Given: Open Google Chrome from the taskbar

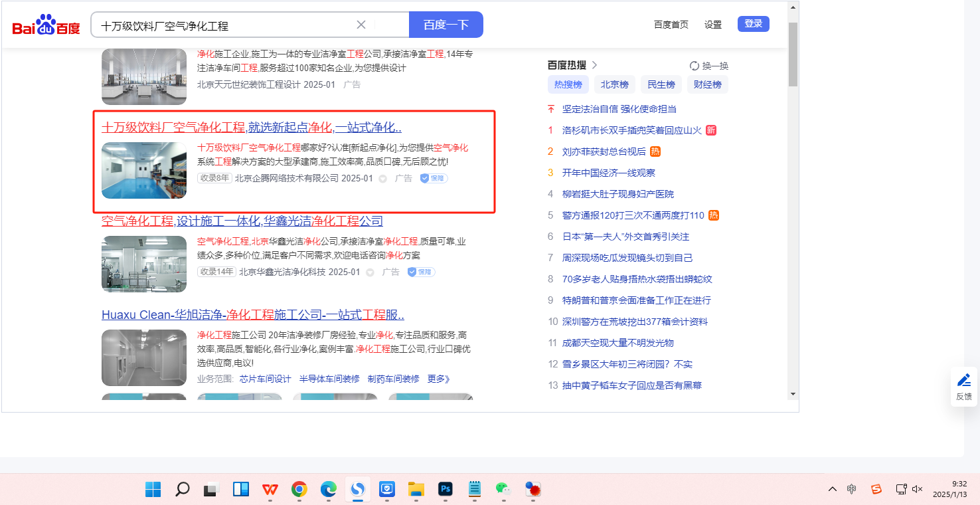Looking at the screenshot, I should 299,490.
